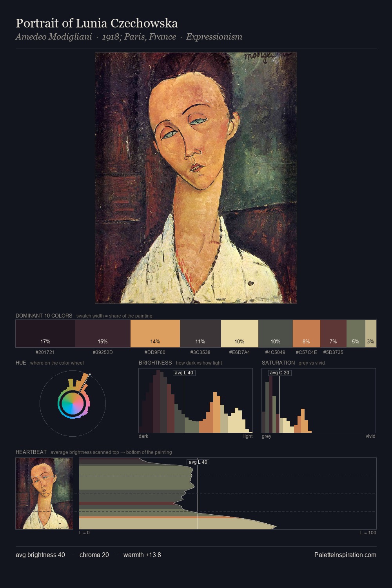Click the 'BRIGHTNESS' section heading
392x588 pixels.
(155, 363)
